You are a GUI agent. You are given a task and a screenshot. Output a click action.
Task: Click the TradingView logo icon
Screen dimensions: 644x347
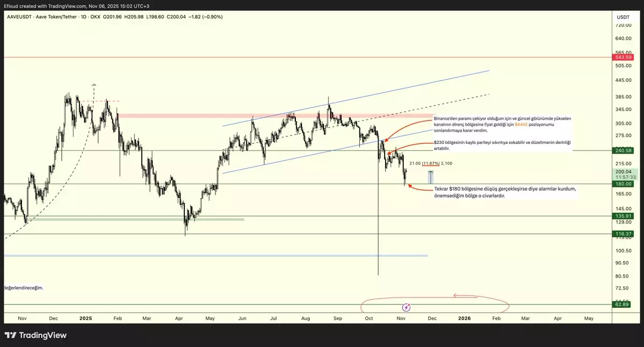[11, 336]
